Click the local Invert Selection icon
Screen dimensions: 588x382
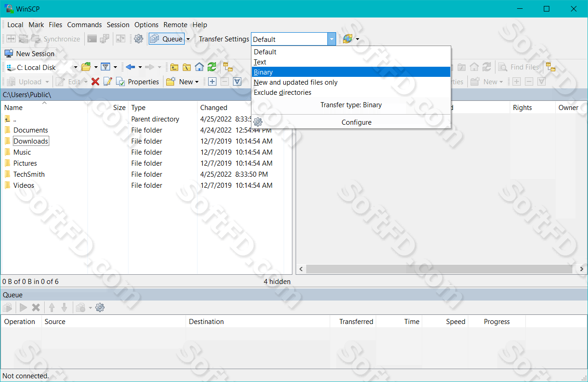[237, 82]
